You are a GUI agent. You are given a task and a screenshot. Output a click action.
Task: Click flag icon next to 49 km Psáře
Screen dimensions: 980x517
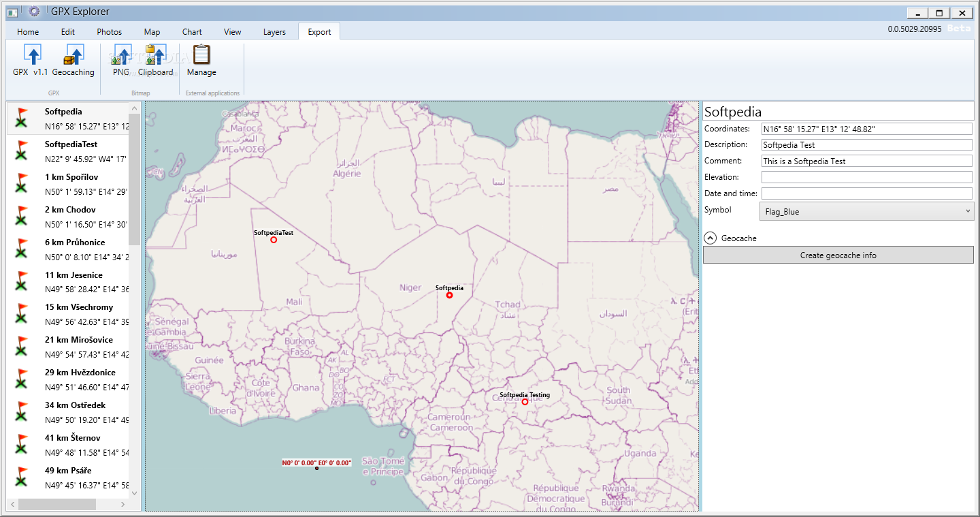pos(22,477)
